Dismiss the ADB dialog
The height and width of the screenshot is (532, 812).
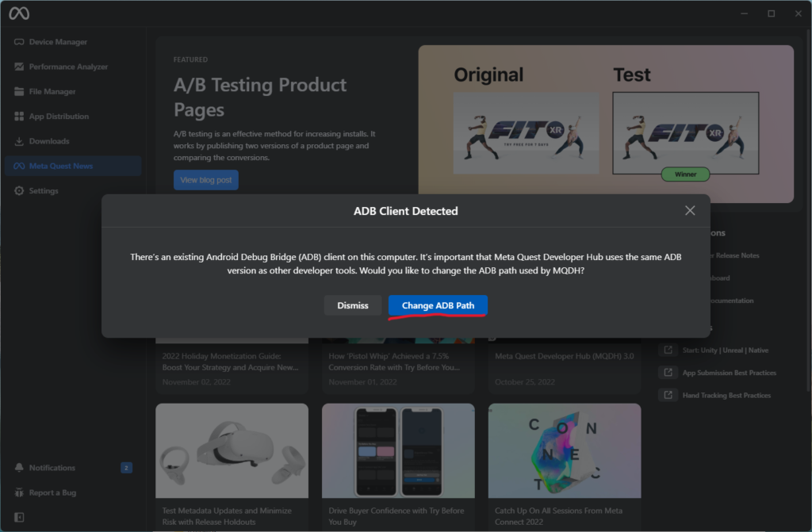353,305
